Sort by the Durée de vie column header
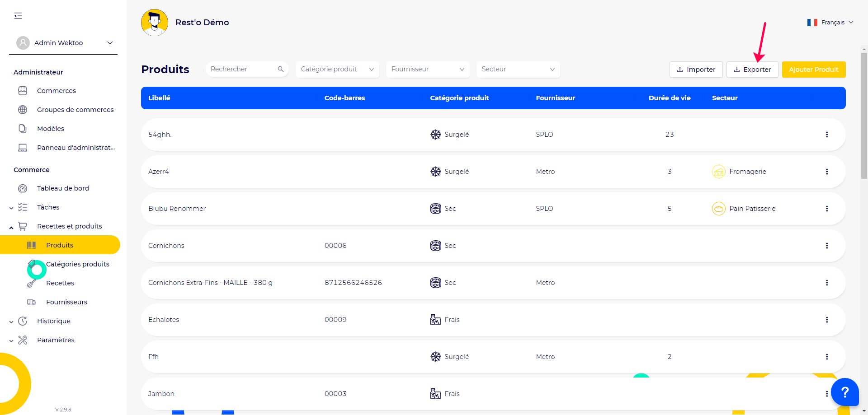The height and width of the screenshot is (415, 868). pyautogui.click(x=670, y=98)
